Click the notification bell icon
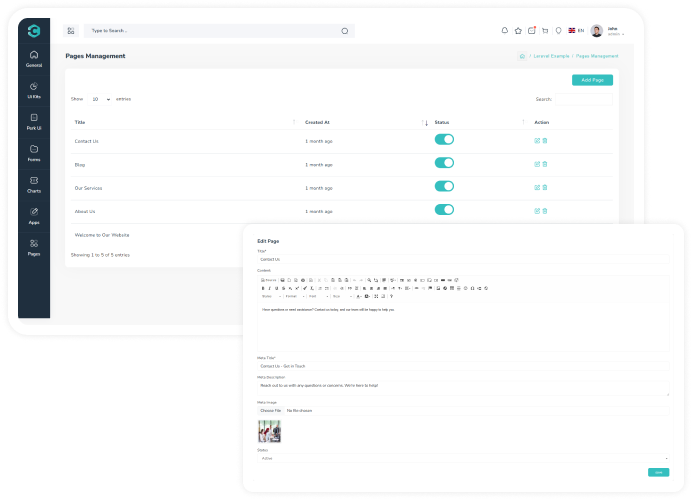692x500 pixels. click(x=505, y=30)
